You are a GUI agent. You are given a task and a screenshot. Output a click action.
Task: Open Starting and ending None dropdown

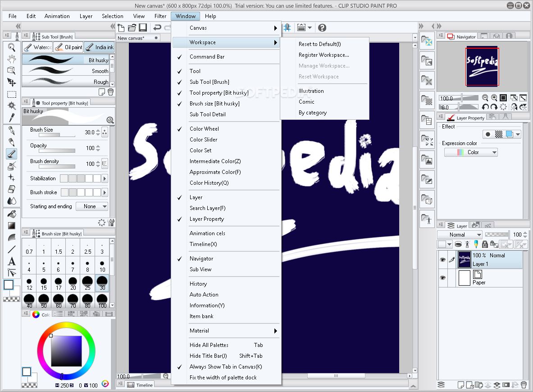[x=92, y=206]
